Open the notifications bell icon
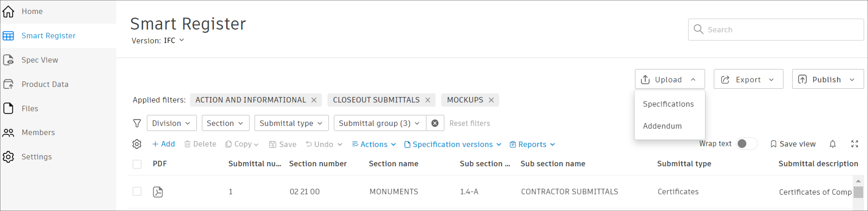Image resolution: width=868 pixels, height=211 pixels. (x=832, y=144)
